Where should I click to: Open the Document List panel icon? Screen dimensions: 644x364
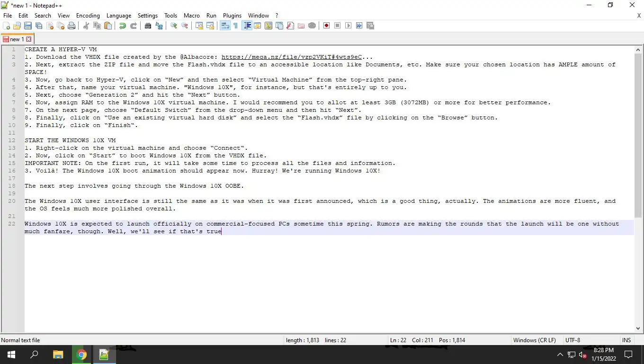(x=279, y=26)
